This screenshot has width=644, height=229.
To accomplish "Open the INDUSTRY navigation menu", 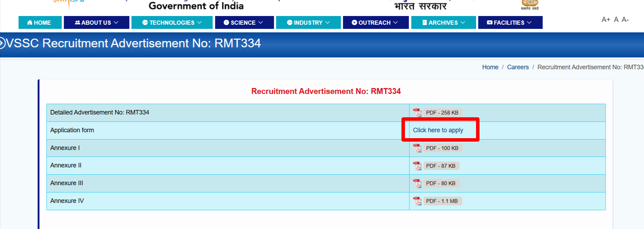I will (308, 23).
